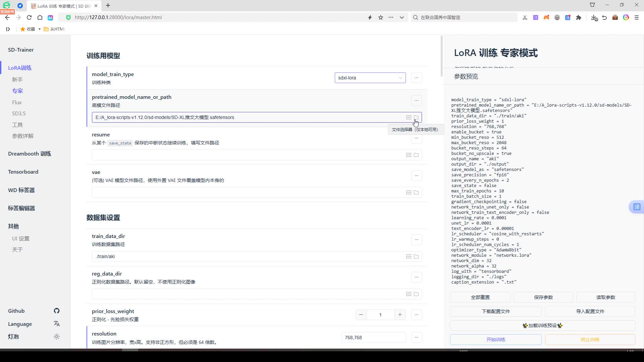Decrease prior_loss_weight with minus button
This screenshot has height=362, width=644.
point(361,315)
